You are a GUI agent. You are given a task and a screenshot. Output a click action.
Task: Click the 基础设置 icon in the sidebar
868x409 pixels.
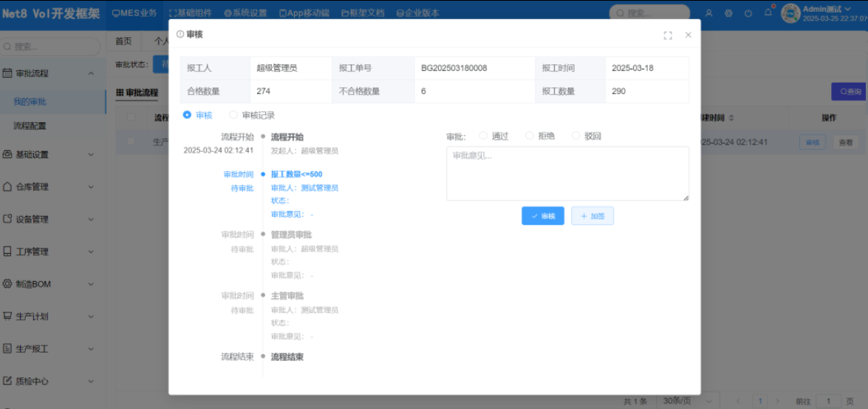coord(7,155)
